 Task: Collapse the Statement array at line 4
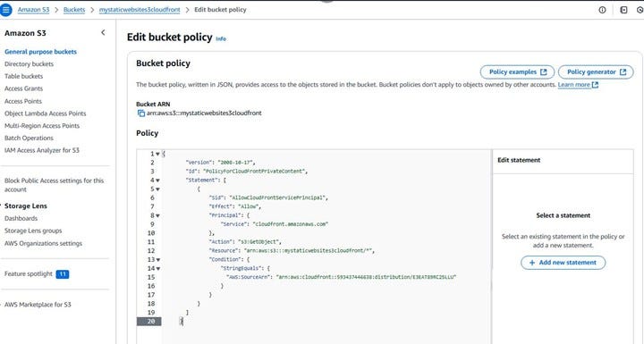157,180
